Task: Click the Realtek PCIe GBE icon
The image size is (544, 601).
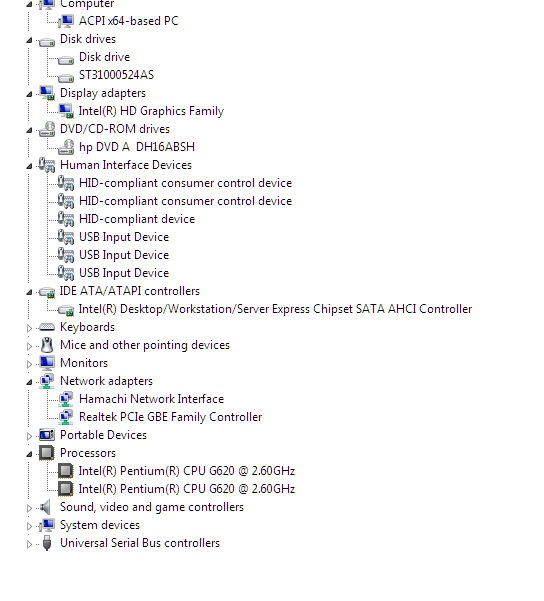Action: [x=66, y=417]
